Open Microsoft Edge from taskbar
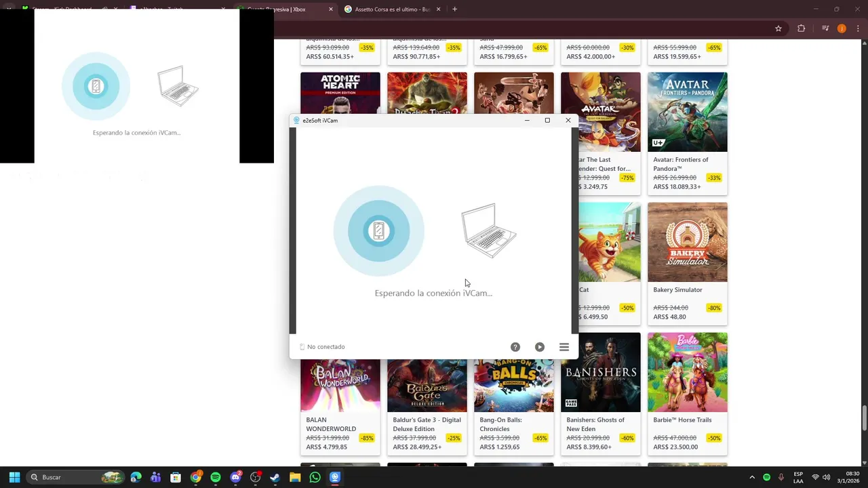This screenshot has width=868, height=488. [136, 477]
